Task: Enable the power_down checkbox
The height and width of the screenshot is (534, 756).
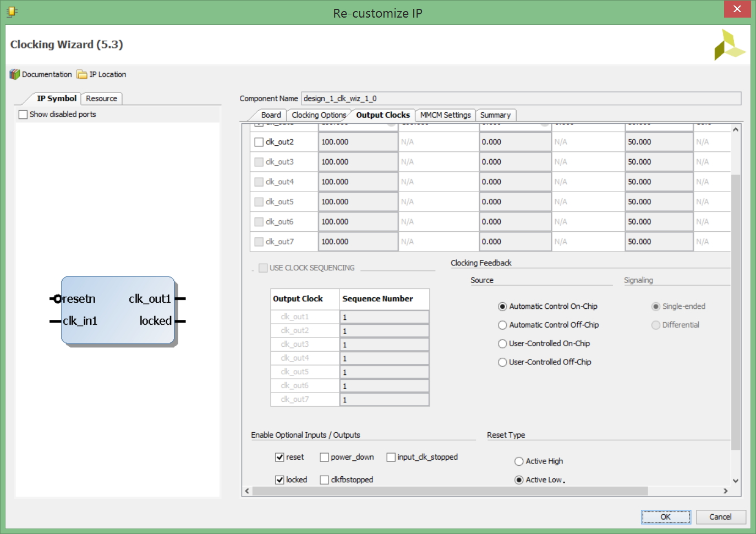Action: pyautogui.click(x=325, y=457)
